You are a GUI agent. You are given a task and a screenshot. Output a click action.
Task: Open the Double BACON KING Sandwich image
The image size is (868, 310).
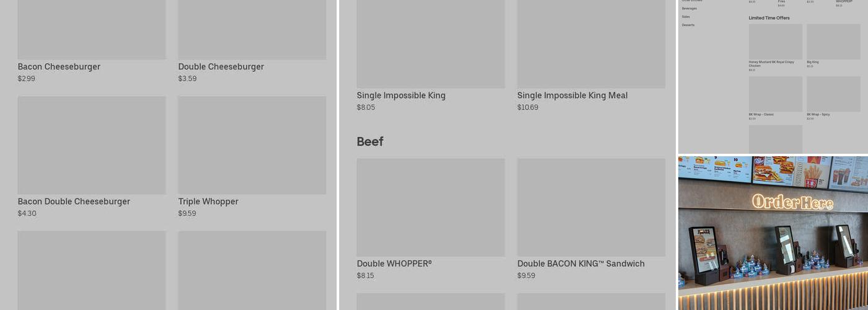(591, 207)
